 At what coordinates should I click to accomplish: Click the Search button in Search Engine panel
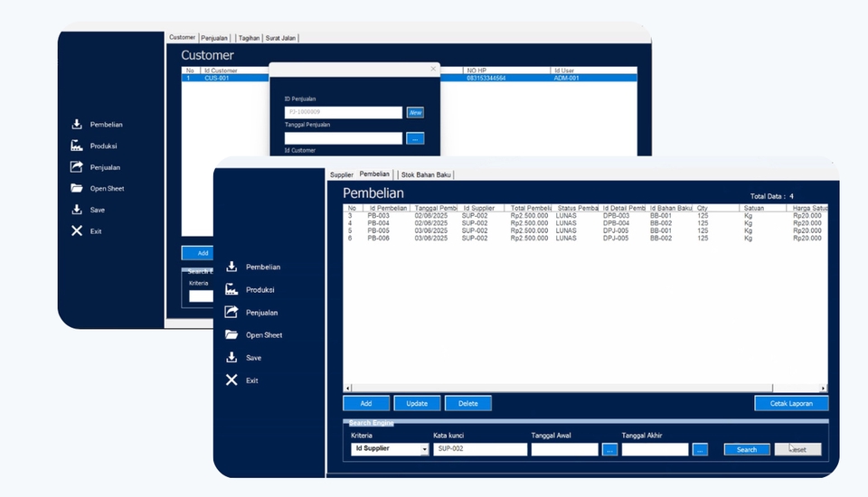747,449
